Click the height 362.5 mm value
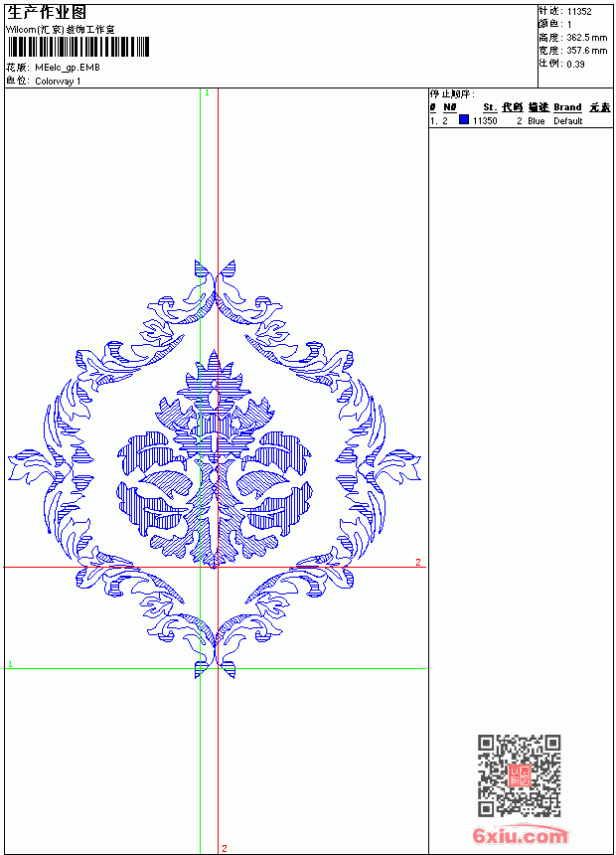Screen dimensions: 616x855 pos(586,38)
